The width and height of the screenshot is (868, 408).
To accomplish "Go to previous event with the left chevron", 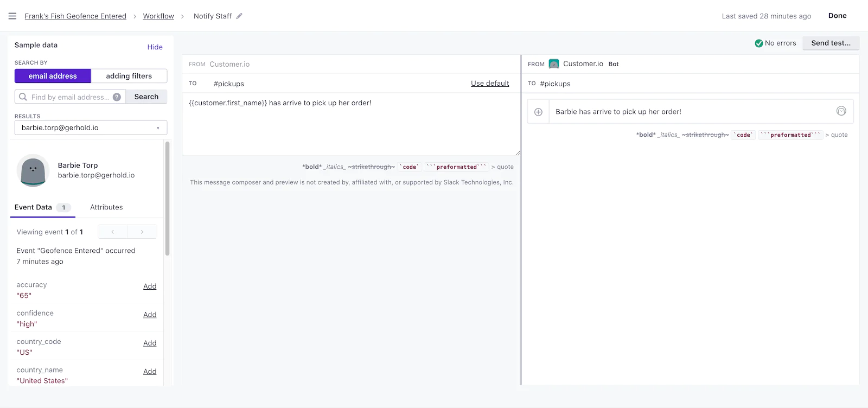I will [x=112, y=232].
